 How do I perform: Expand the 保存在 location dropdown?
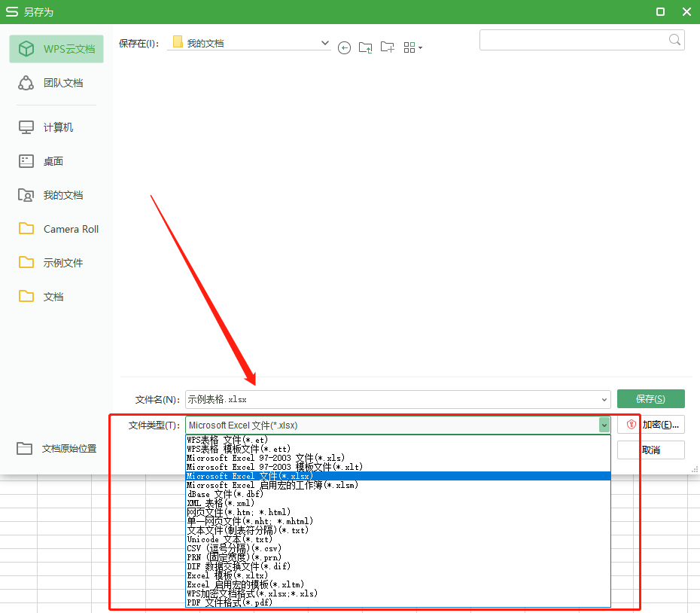coord(325,43)
